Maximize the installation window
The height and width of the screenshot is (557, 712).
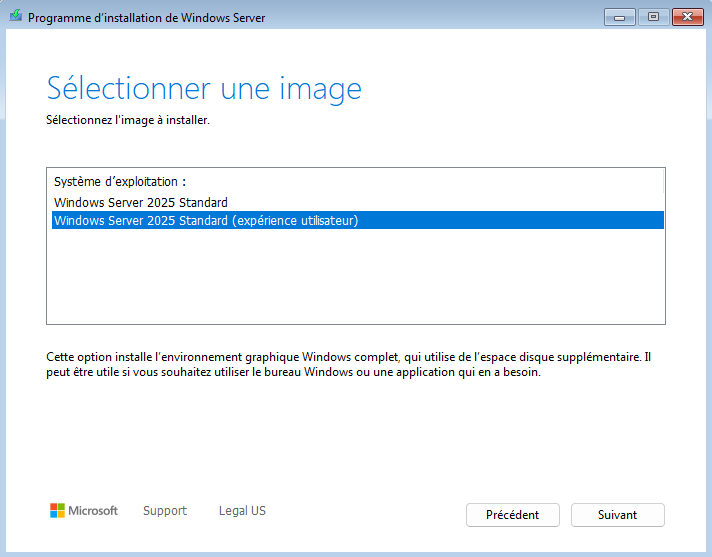tap(653, 17)
